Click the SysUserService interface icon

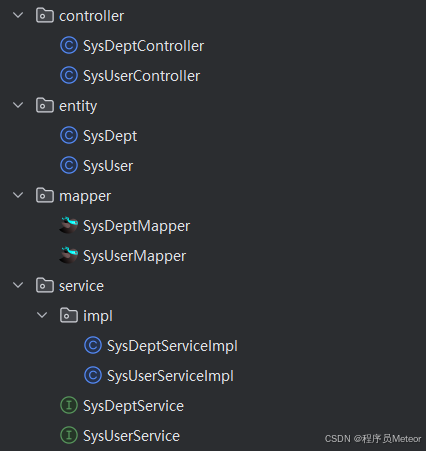[69, 436]
